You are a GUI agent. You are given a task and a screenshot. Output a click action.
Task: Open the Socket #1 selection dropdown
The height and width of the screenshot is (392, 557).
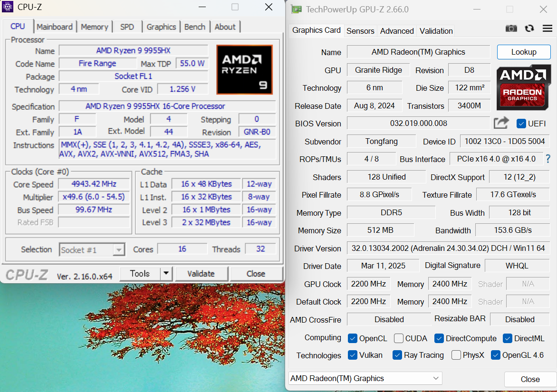pos(92,249)
